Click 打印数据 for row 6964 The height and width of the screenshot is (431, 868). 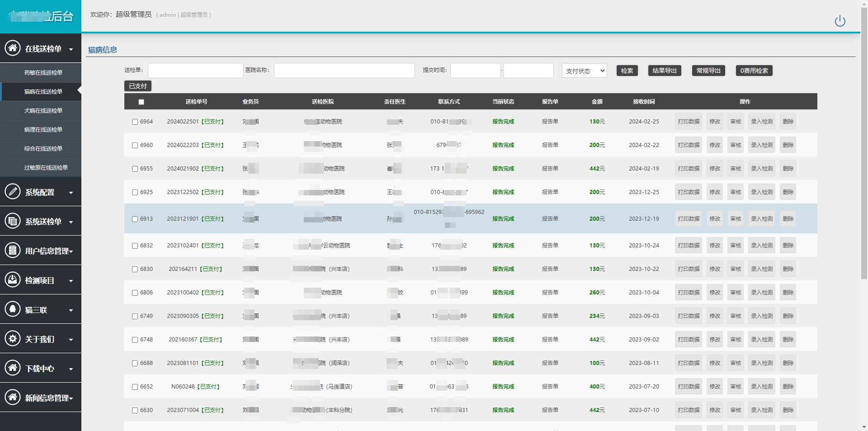pos(689,122)
